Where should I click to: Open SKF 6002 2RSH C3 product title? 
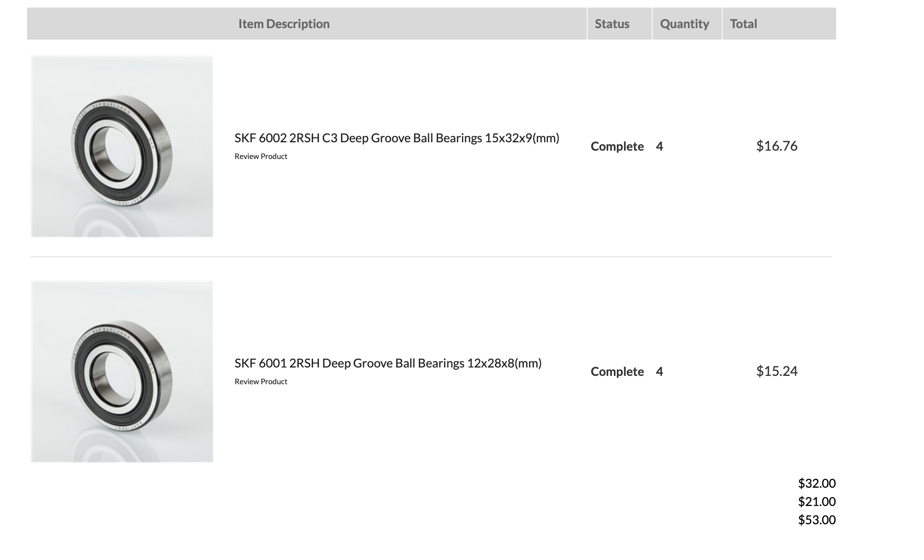(397, 138)
